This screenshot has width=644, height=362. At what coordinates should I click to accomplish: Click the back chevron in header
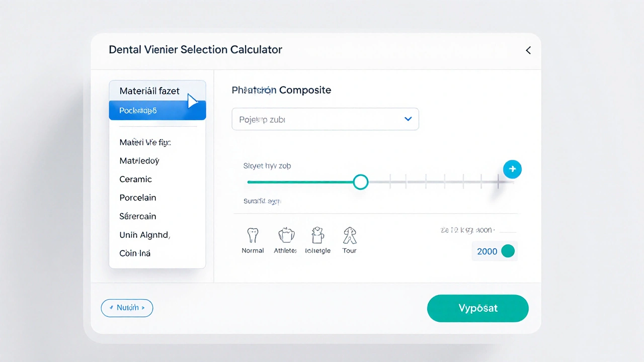[528, 50]
